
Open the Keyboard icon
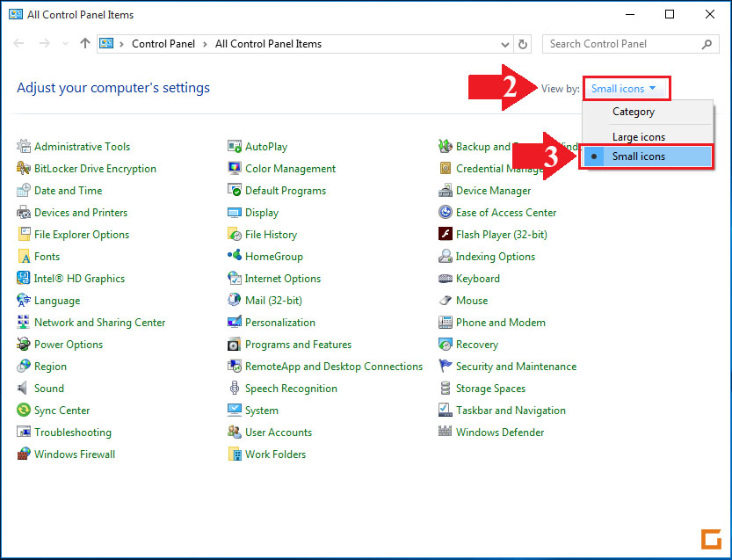point(446,279)
